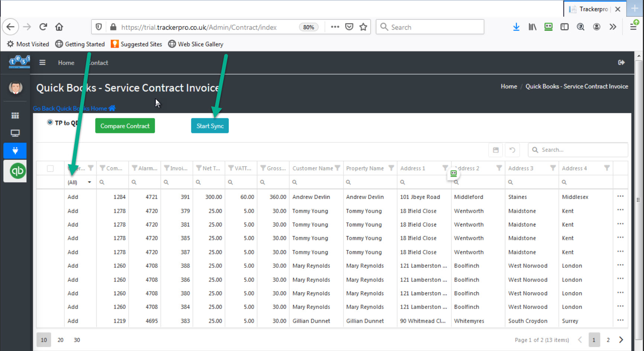Open the Firefox downloads arrow
644x351 pixels.
516,27
